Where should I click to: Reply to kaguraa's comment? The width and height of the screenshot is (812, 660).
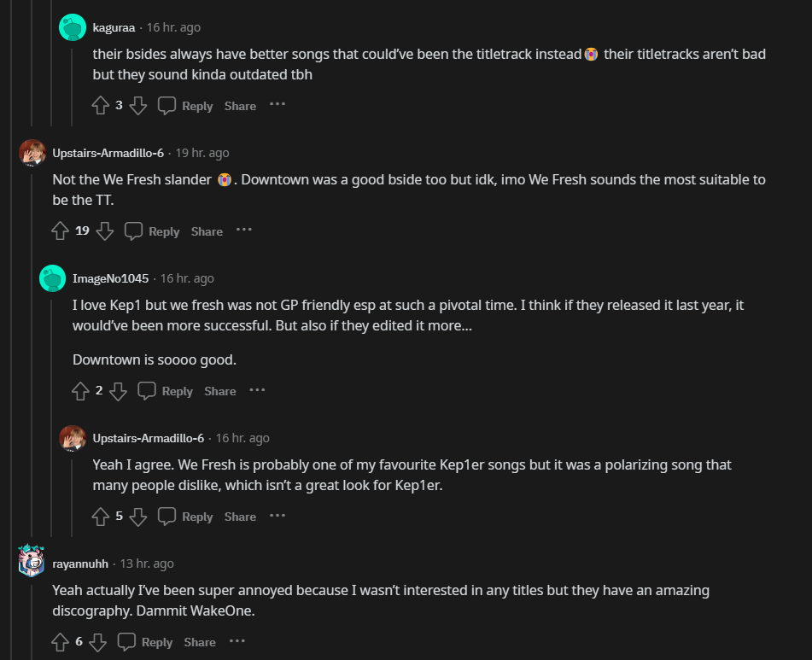(186, 106)
